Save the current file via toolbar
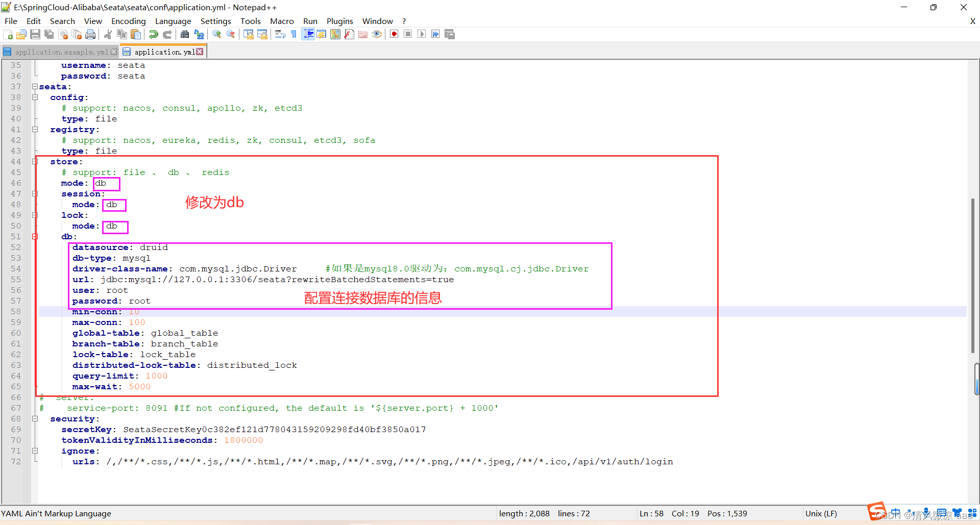980x525 pixels. coord(35,34)
